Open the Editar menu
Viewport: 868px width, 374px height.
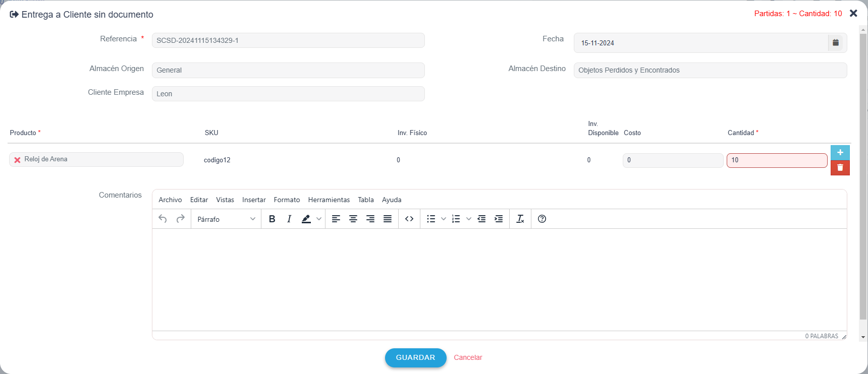[199, 200]
